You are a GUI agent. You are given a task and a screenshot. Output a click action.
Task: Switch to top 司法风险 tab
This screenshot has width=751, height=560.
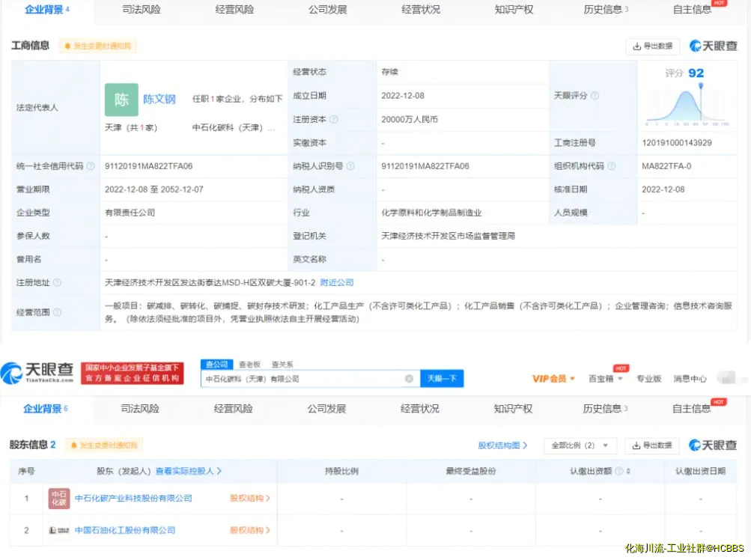tap(141, 10)
